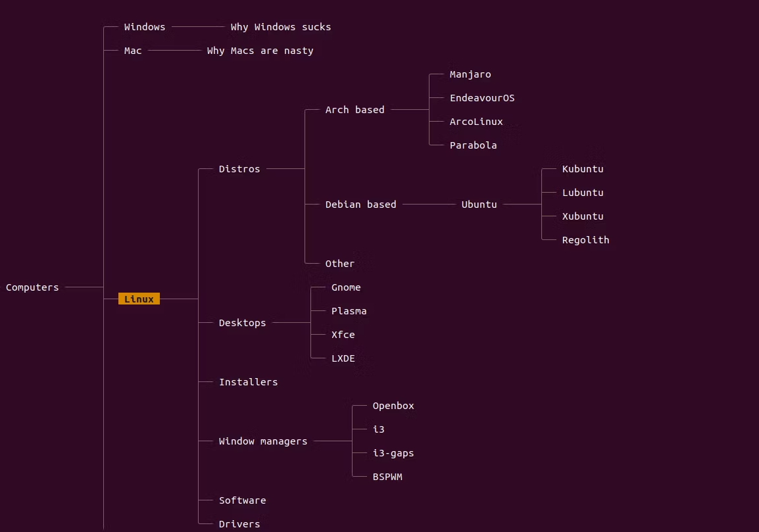This screenshot has width=759, height=532.
Task: Click the Regolith node
Action: [x=586, y=240]
